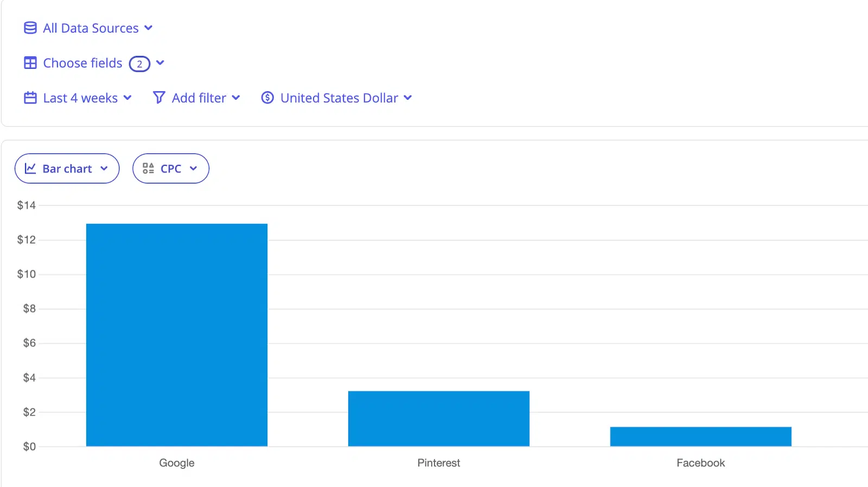The height and width of the screenshot is (487, 868).
Task: Click the Google axis label
Action: tap(177, 463)
